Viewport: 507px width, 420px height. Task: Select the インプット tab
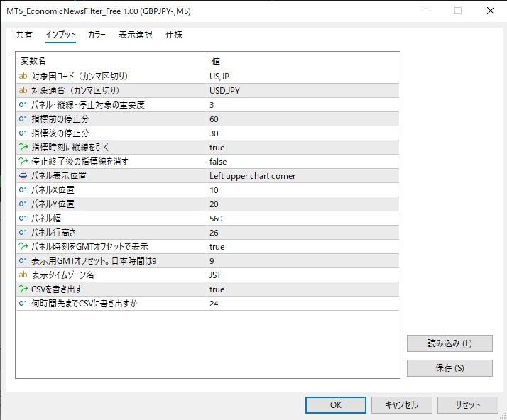pyautogui.click(x=60, y=35)
